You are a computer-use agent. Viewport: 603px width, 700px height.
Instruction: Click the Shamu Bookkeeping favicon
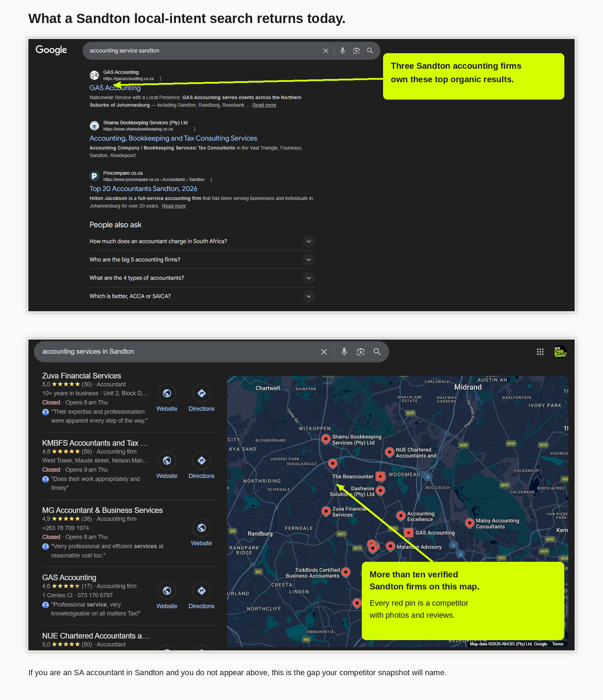pos(94,125)
